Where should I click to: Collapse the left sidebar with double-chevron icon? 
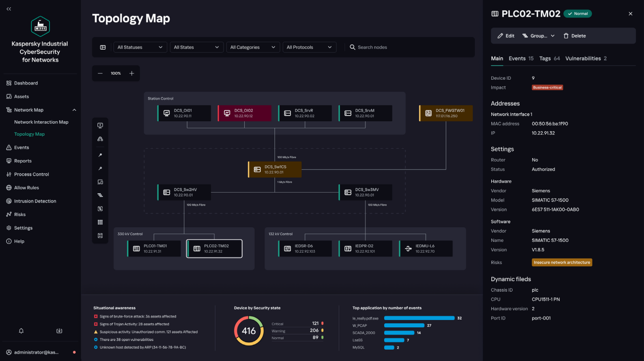point(9,9)
